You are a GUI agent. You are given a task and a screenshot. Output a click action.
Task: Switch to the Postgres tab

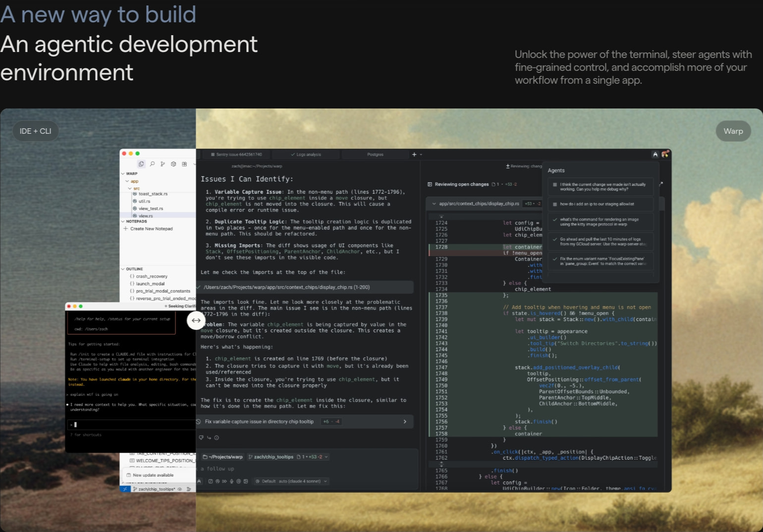[x=375, y=155]
